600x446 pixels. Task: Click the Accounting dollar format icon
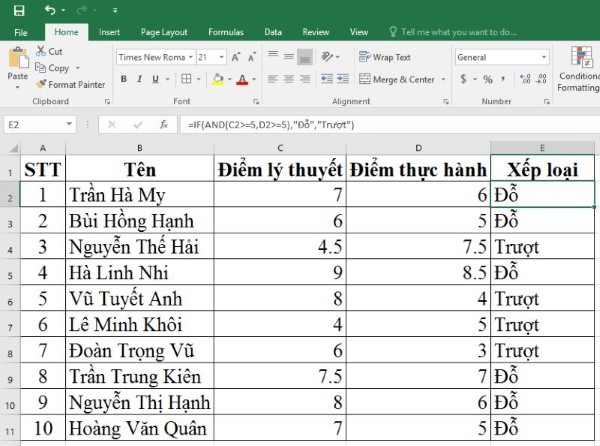[x=463, y=79]
